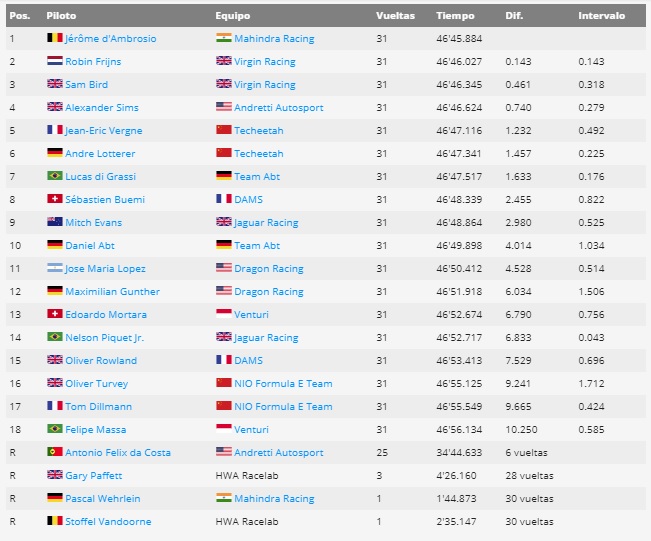The image size is (651, 541).
Task: Click HWA Racelab text in Paffett row
Action: 247,476
